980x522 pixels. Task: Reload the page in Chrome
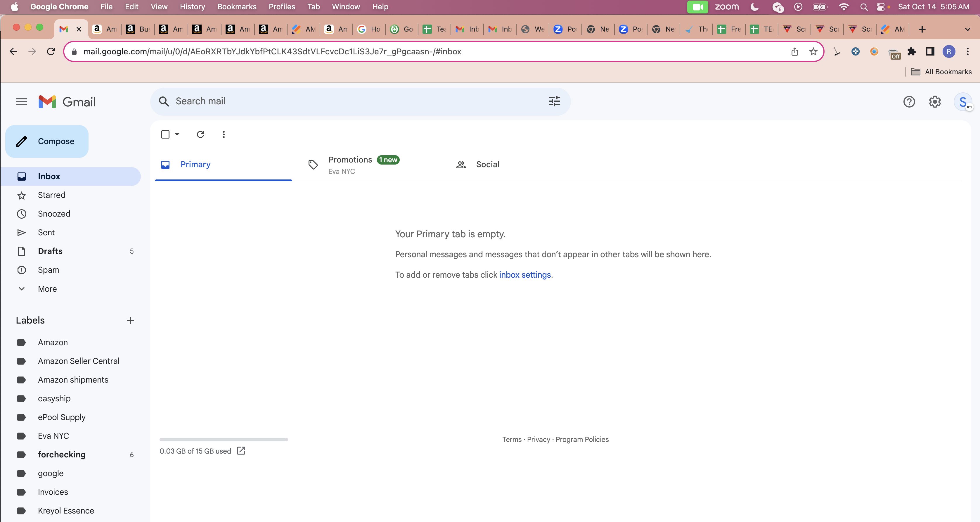point(51,51)
